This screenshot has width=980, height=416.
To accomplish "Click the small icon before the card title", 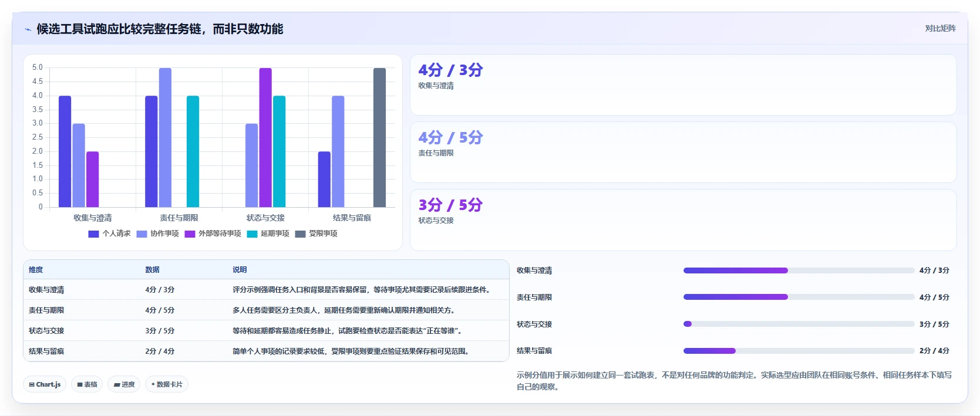I will [x=28, y=29].
